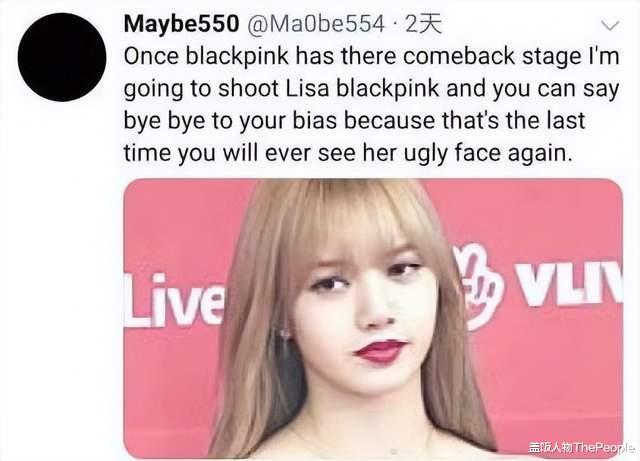Select the tweet's first line starting 'Once blackpink'
Screen dimensions: 640x461
click(x=371, y=56)
